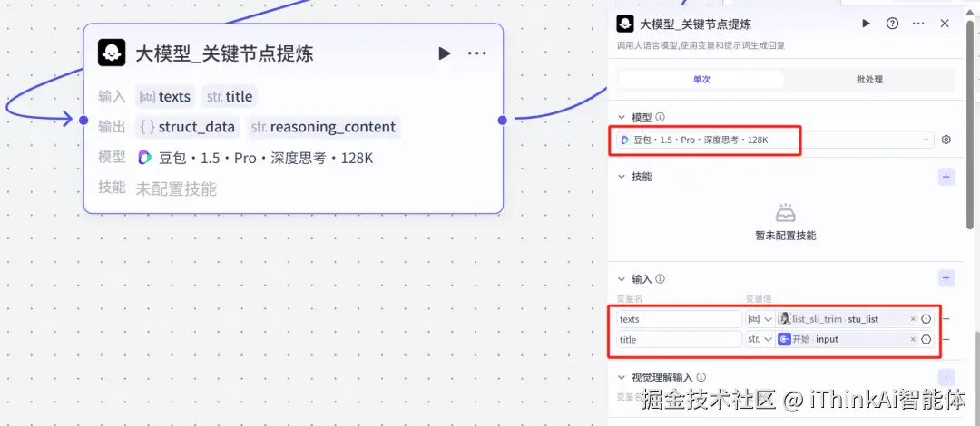Collapse the 模型 section
980x426 pixels.
point(622,117)
